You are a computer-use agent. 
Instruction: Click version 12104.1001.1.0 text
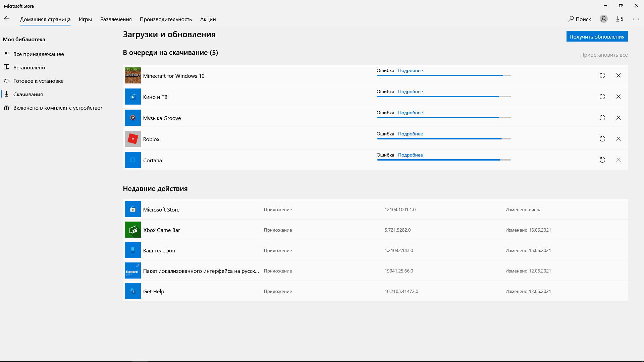(400, 209)
